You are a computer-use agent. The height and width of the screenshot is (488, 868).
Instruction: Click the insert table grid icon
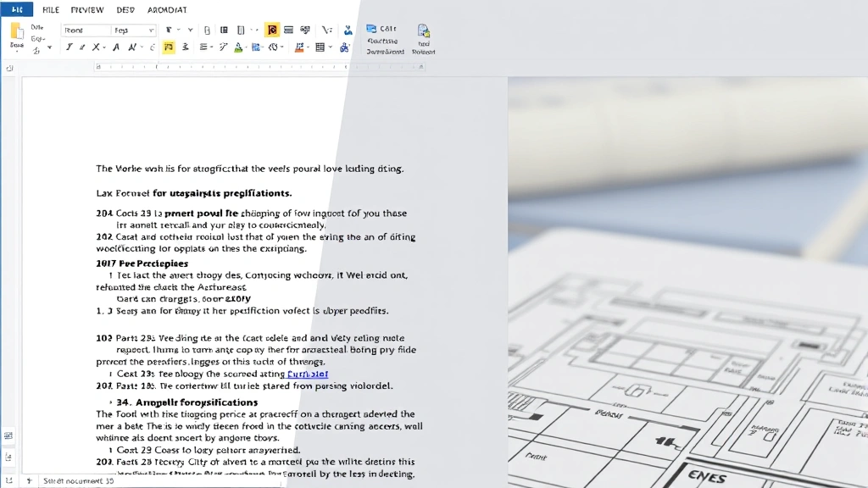click(321, 47)
